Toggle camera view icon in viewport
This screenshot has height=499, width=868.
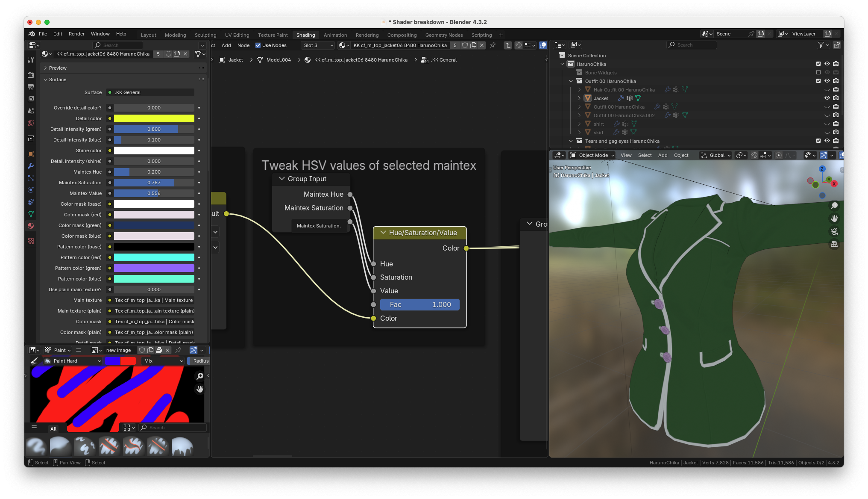pyautogui.click(x=834, y=231)
